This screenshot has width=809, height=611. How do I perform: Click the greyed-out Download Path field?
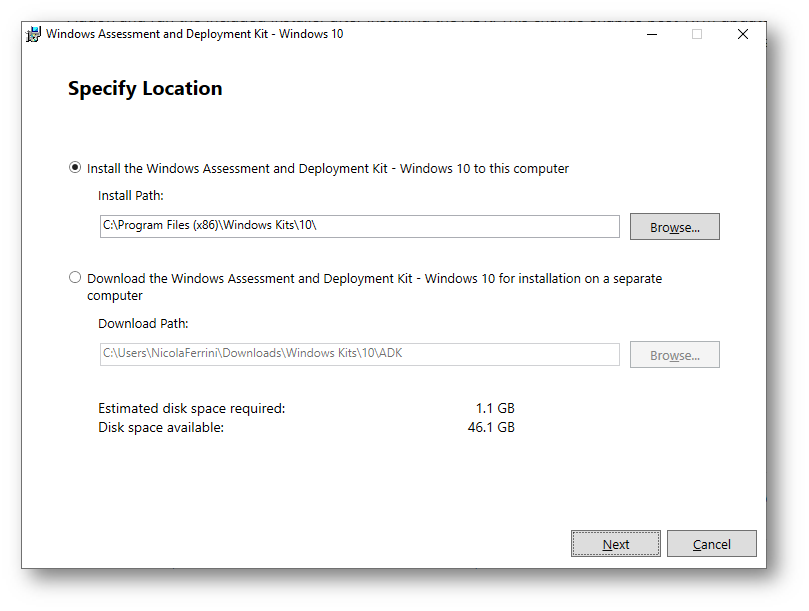point(360,355)
